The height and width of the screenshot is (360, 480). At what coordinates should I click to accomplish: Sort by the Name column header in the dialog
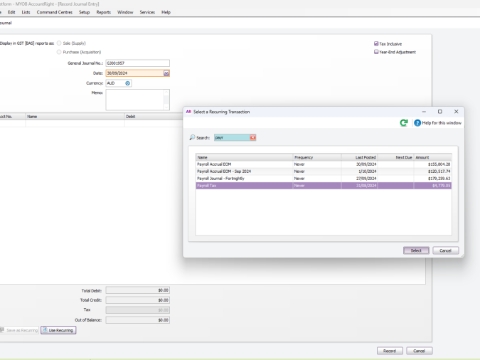pyautogui.click(x=244, y=157)
